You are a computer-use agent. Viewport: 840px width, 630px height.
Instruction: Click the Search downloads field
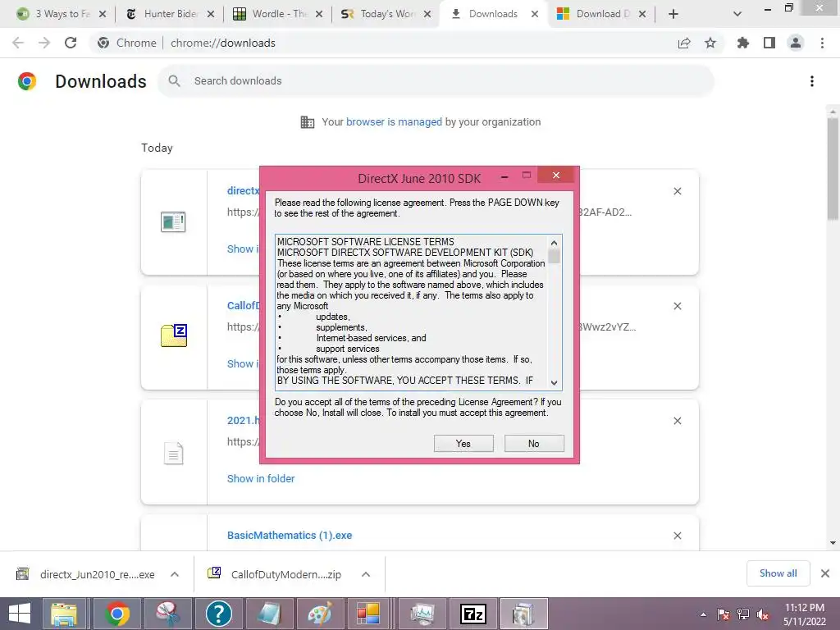(436, 81)
